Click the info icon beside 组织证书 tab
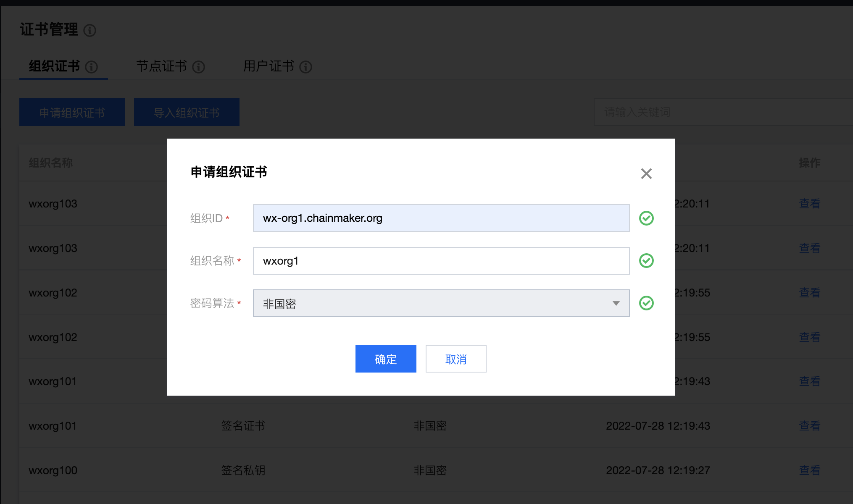The height and width of the screenshot is (504, 853). [91, 67]
